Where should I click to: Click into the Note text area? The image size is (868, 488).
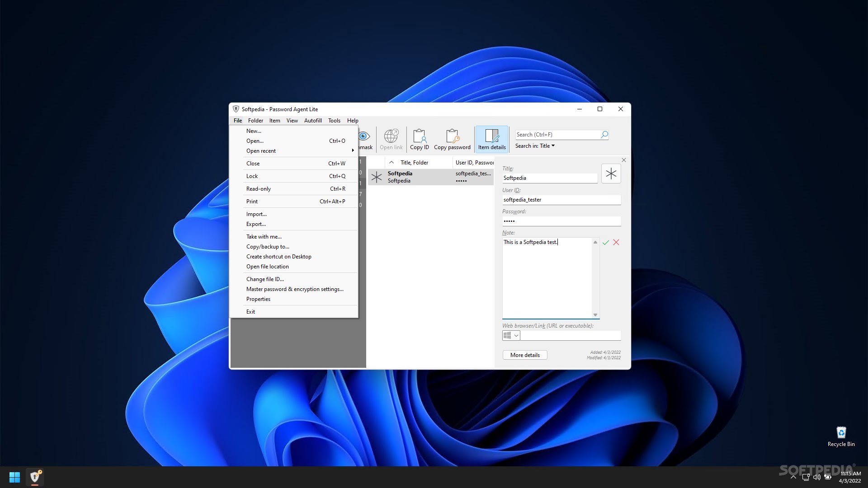point(547,278)
